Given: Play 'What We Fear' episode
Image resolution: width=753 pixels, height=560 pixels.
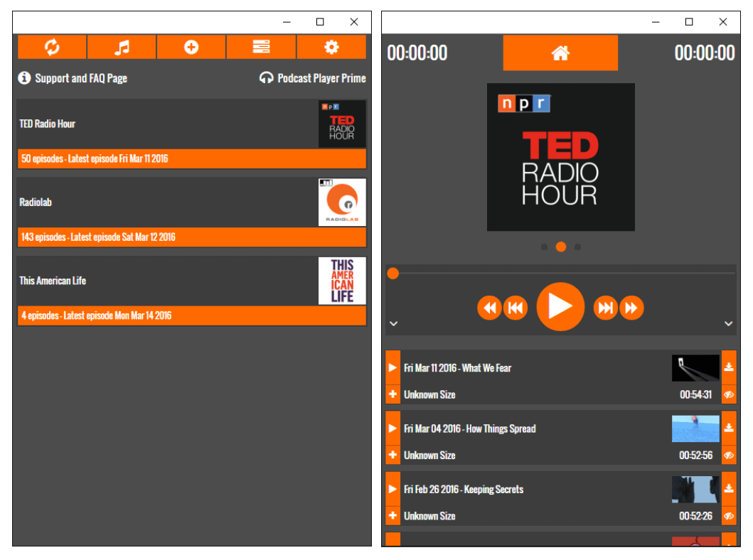Looking at the screenshot, I should click(x=392, y=367).
